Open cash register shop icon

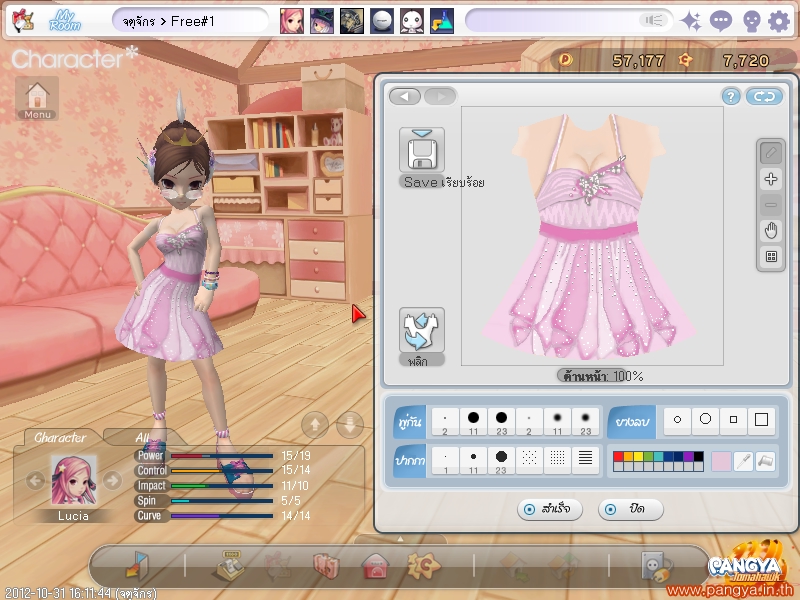pos(230,566)
